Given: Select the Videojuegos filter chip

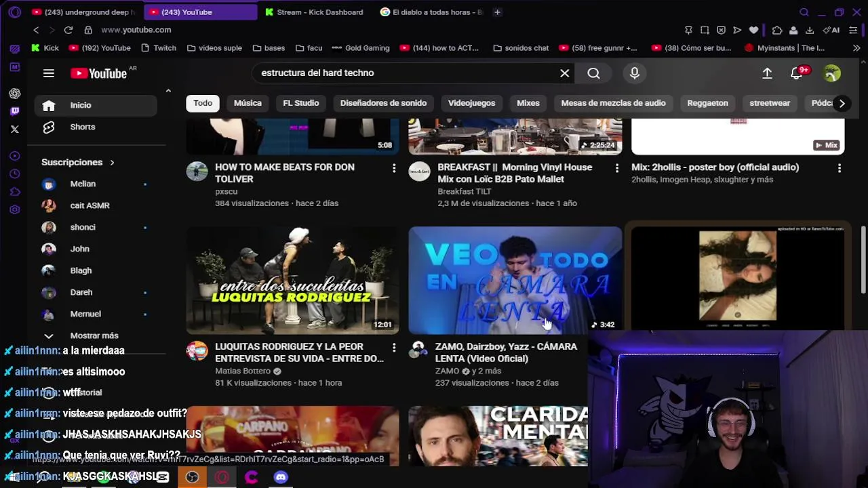Looking at the screenshot, I should (x=471, y=103).
